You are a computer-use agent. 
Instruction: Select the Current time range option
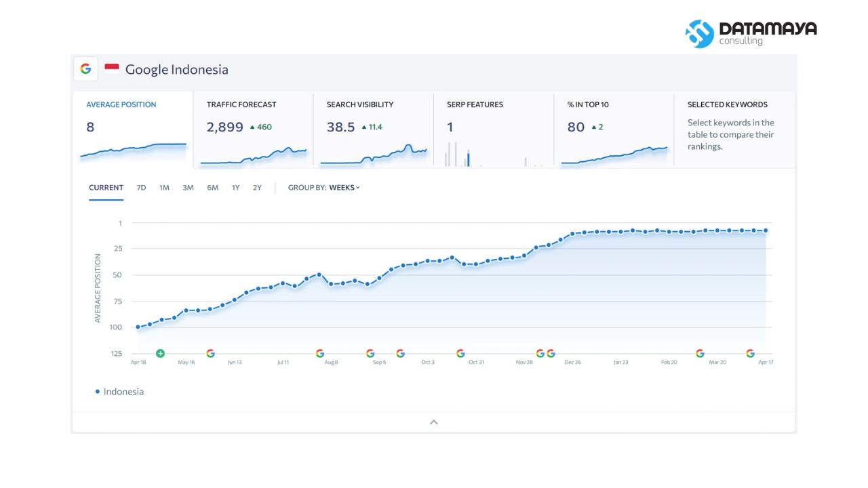click(x=106, y=188)
